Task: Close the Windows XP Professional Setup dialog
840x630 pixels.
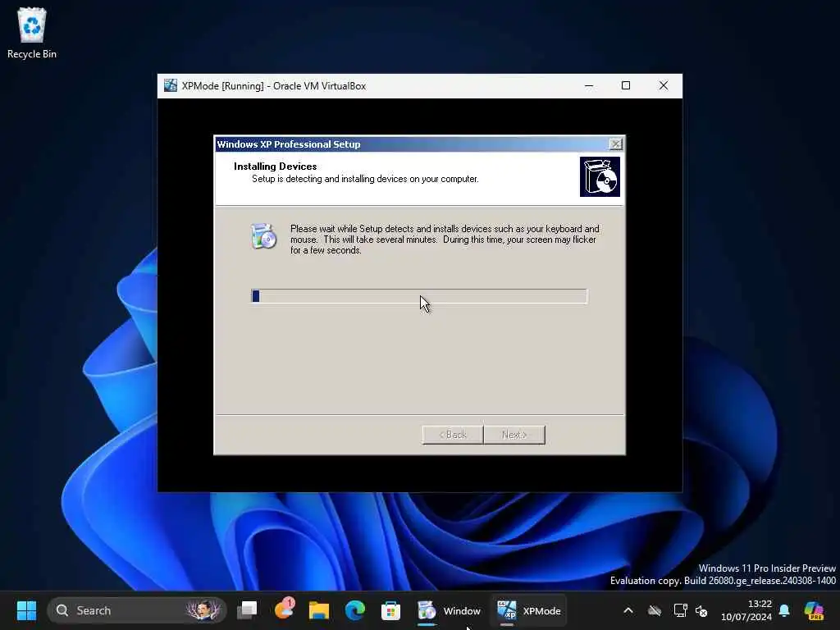Action: [x=616, y=144]
